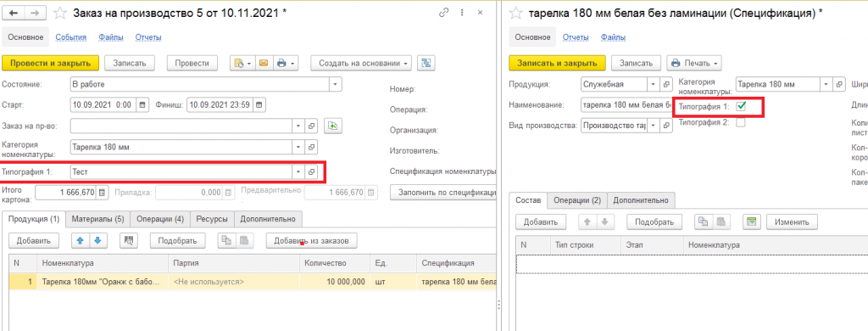The image size is (868, 331).
Task: Copy link icon in production order header
Action: [x=442, y=12]
